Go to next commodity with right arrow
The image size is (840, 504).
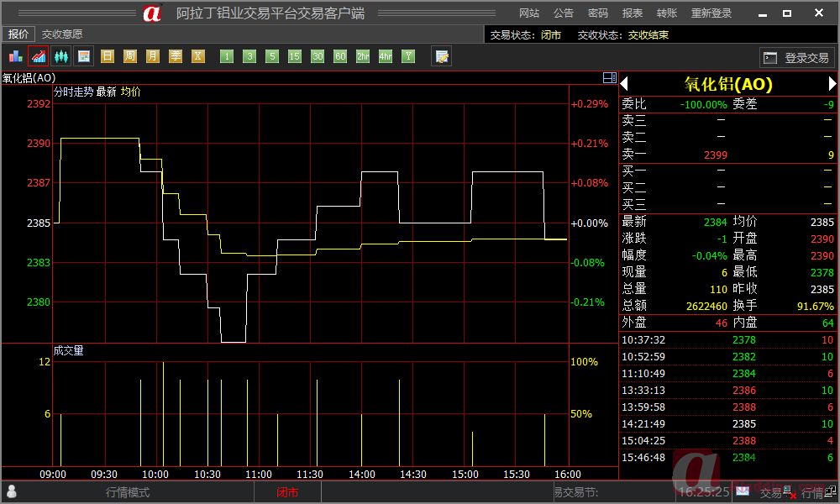pyautogui.click(x=832, y=83)
